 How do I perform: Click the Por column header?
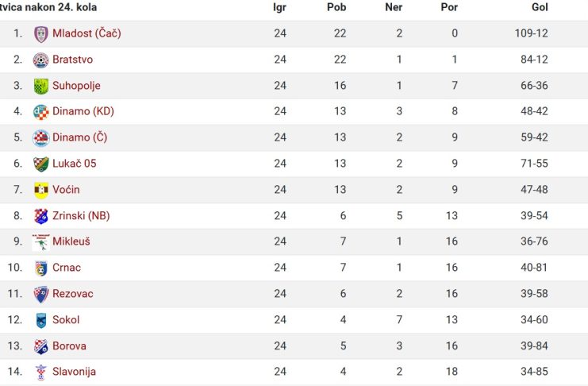449,7
